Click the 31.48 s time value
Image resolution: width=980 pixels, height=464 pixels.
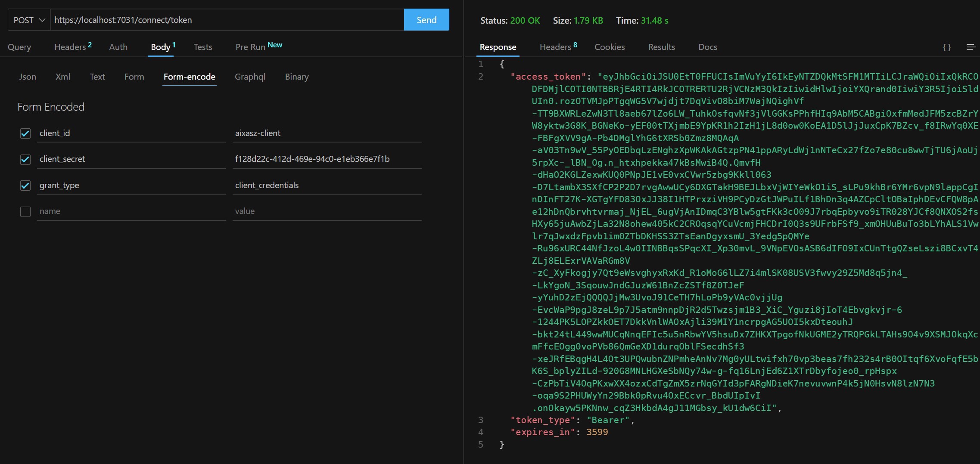pos(654,20)
